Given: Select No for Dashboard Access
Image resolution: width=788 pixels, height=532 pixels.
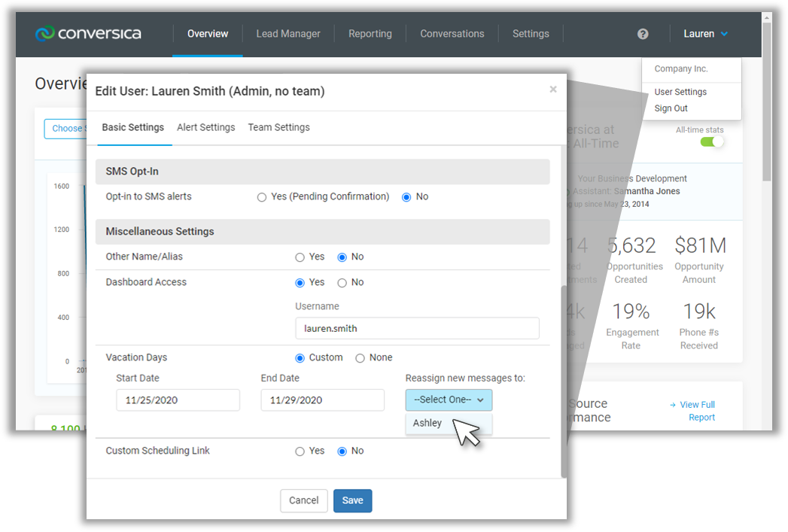Looking at the screenshot, I should [342, 283].
